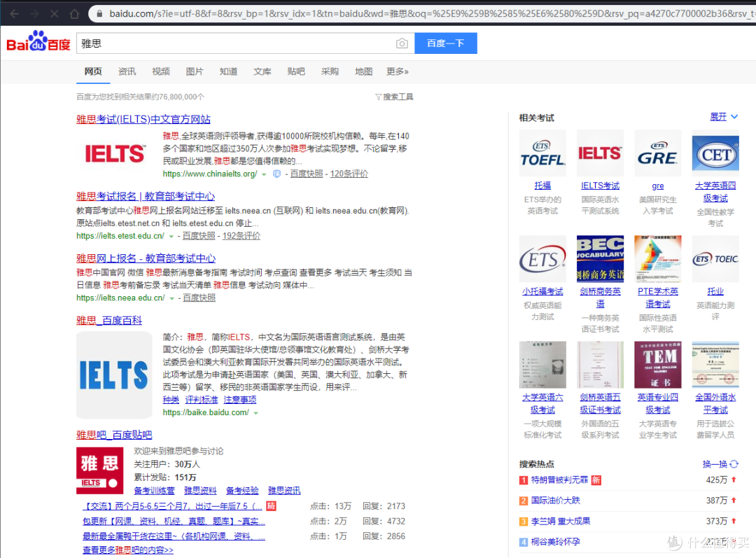
Task: Open 雅思考试(IELTS)中文官方网站 result
Action: click(x=143, y=119)
